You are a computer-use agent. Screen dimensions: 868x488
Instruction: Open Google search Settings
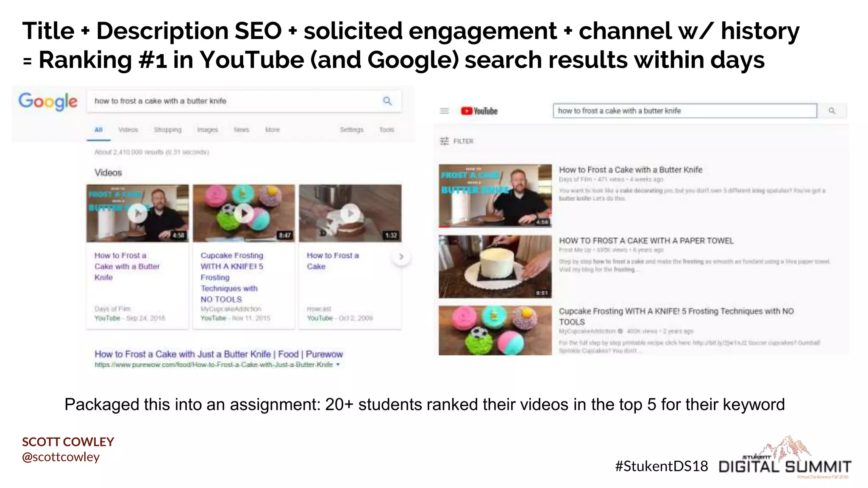(x=351, y=130)
